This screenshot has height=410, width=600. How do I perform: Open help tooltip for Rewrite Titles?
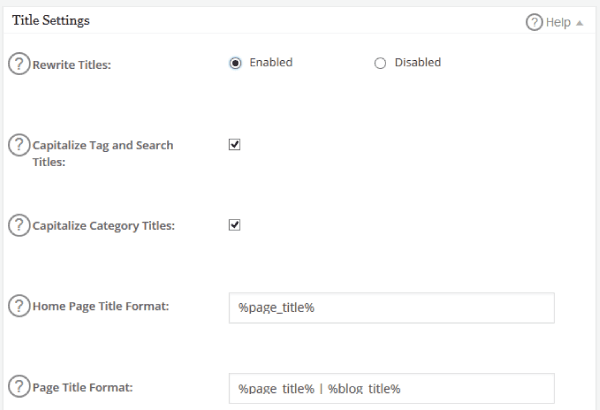click(19, 64)
